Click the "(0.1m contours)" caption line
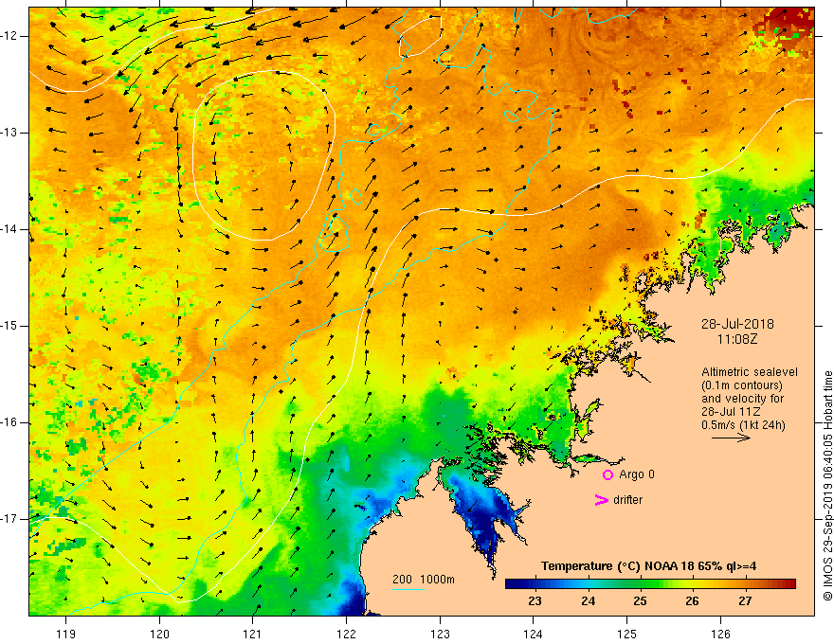Screen dimensions: 834x644 coord(742,385)
